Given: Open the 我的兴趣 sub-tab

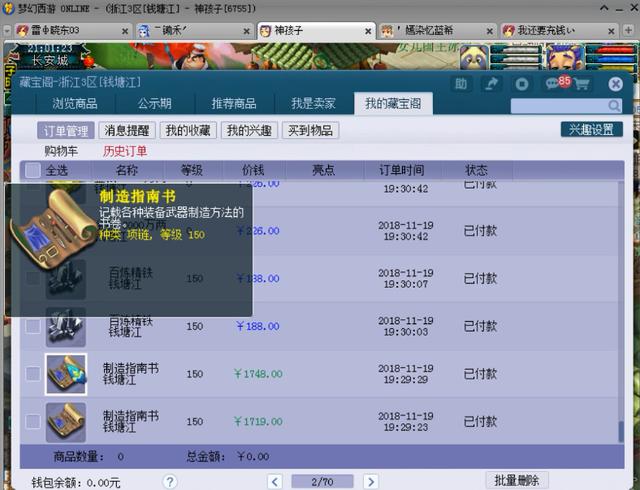Looking at the screenshot, I should click(249, 131).
